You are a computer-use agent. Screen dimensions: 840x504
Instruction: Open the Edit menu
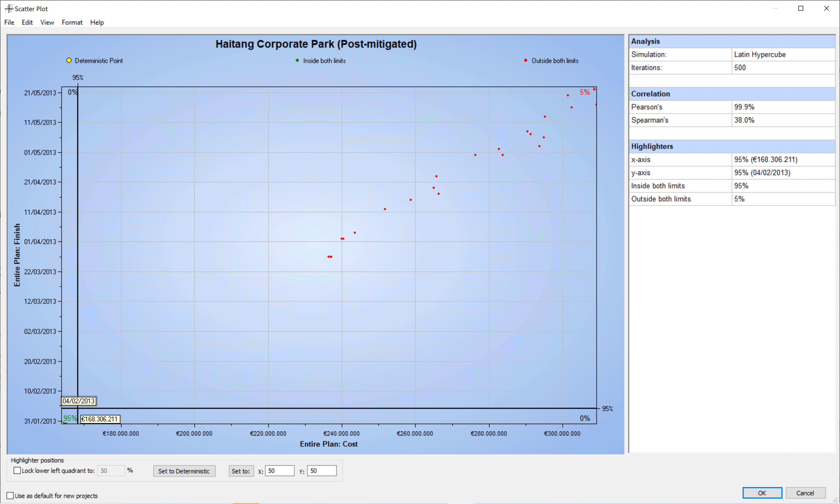click(x=27, y=22)
